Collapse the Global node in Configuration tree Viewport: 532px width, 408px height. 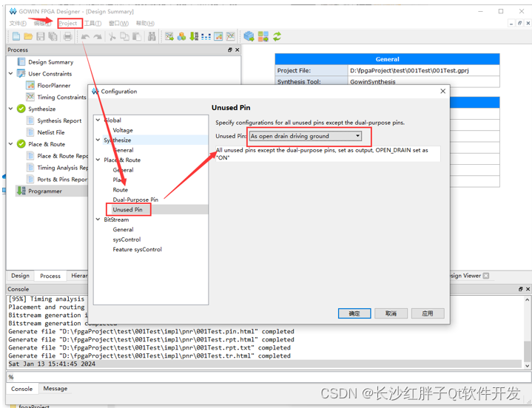pos(98,120)
